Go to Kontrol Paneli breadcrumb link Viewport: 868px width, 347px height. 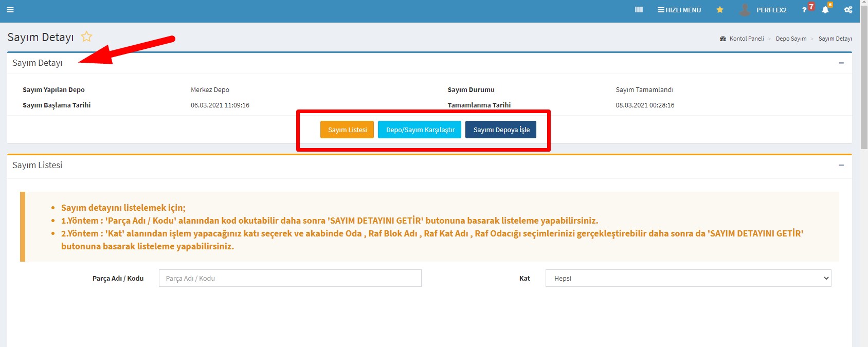pyautogui.click(x=746, y=39)
